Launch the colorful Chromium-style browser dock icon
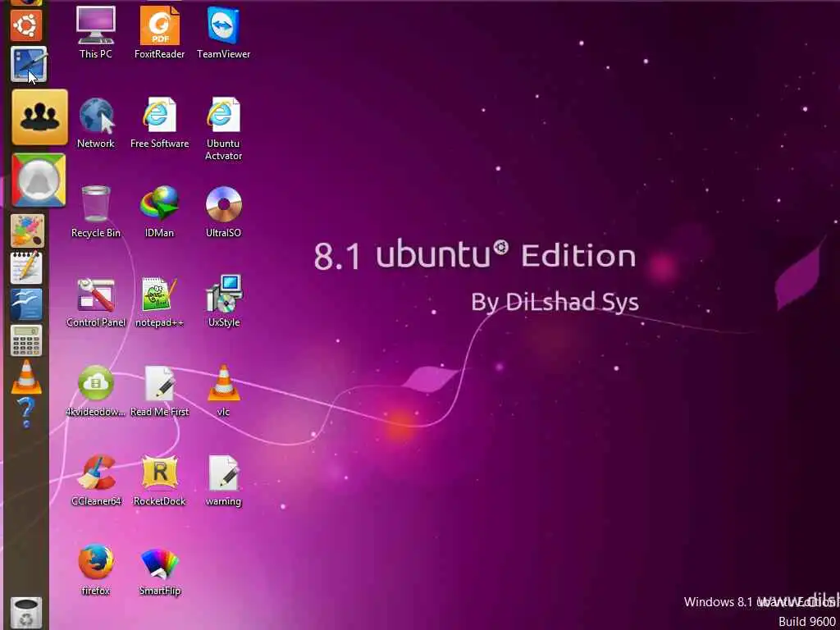The width and height of the screenshot is (840, 630). (x=39, y=180)
